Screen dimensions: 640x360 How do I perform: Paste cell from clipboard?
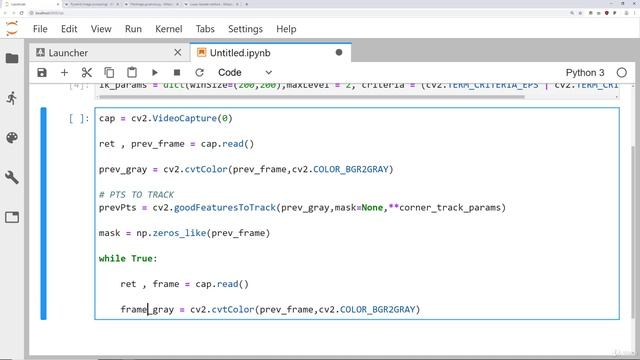coord(132,73)
